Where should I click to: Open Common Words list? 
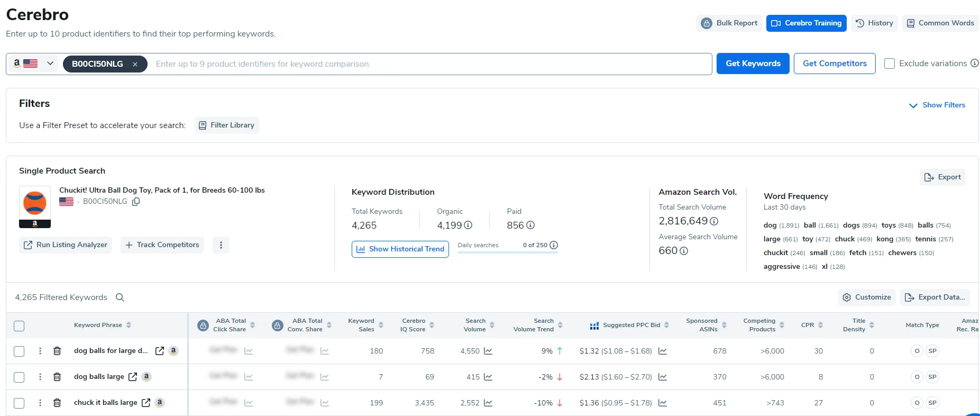tap(940, 23)
